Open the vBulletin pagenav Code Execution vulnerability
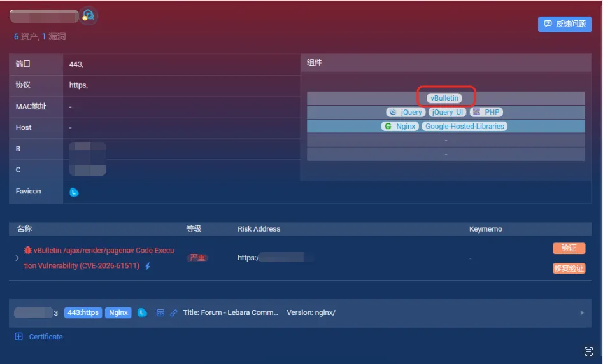Screen dimensions: 603x364 point(99,258)
